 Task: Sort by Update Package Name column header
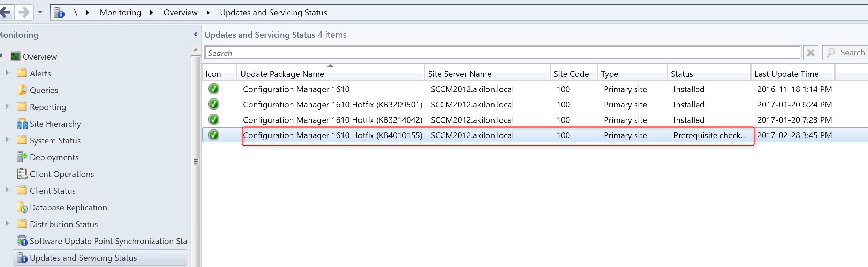click(x=331, y=74)
